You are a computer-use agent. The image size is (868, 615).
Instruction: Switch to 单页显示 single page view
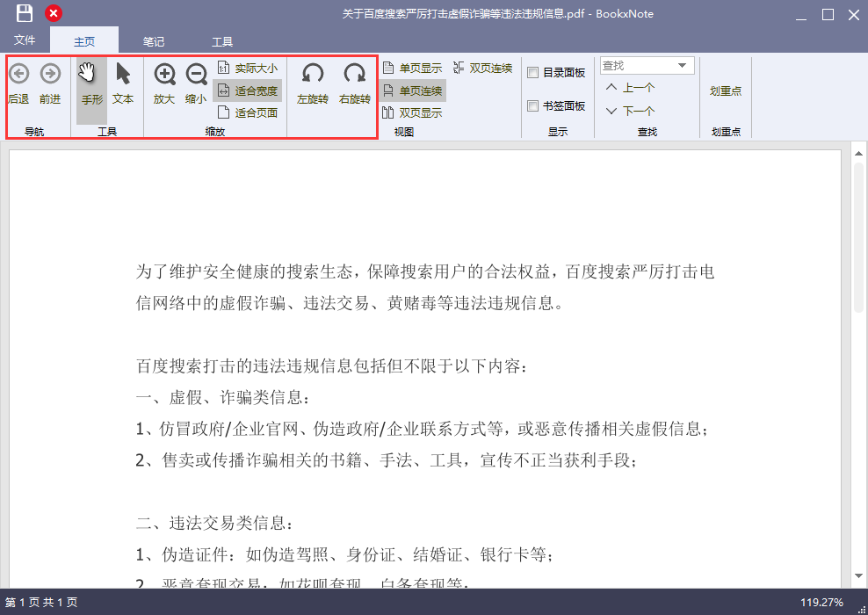point(412,68)
